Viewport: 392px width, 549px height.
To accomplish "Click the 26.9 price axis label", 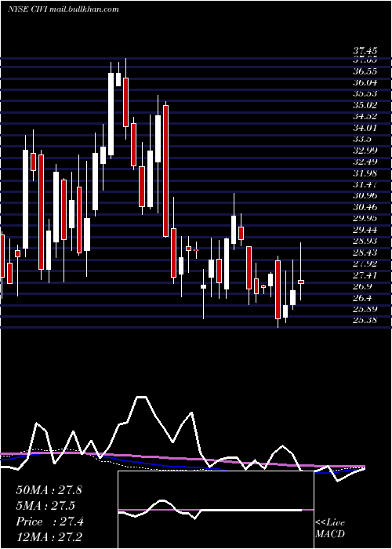I will click(362, 286).
